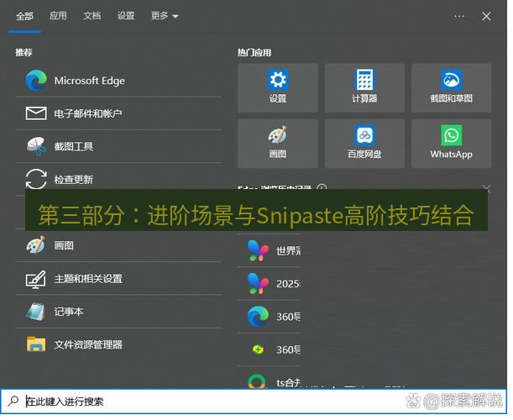513x420 pixels.
Task: Click the 文件资源管理器 text
Action: coord(88,344)
